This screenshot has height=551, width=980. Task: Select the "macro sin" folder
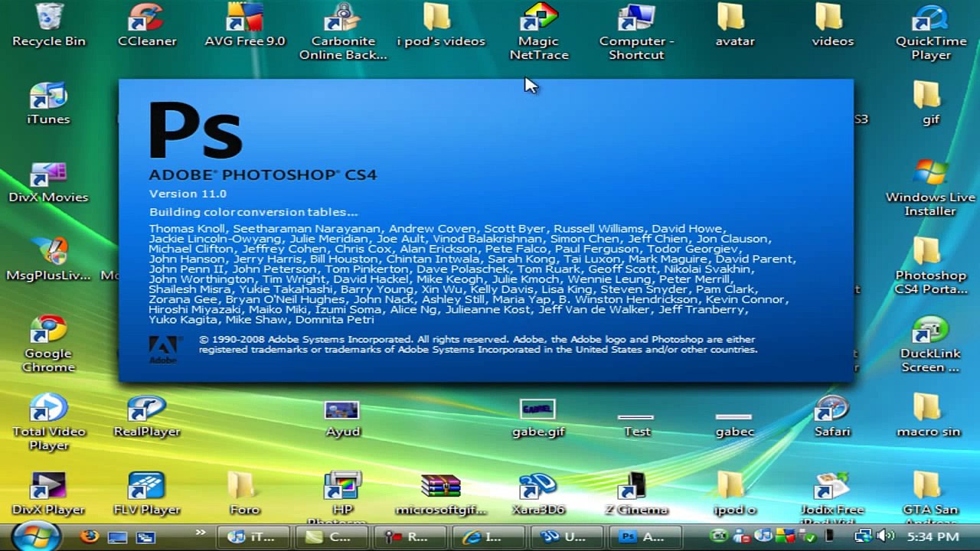(x=928, y=415)
